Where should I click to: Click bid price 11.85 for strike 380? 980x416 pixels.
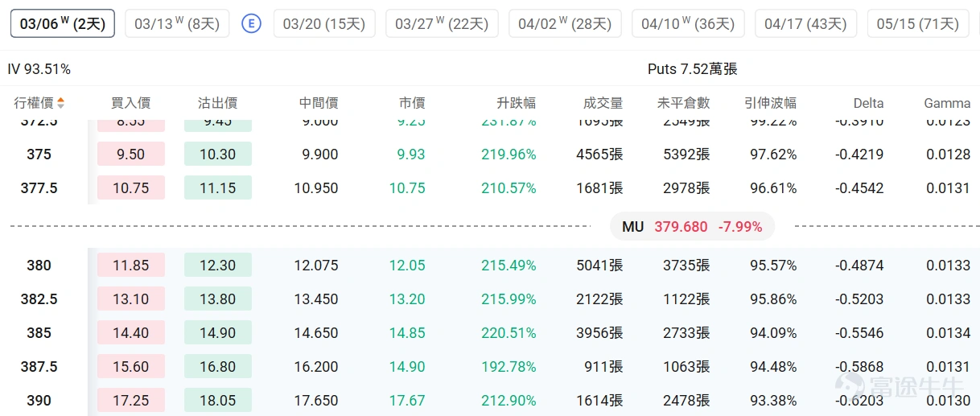[131, 266]
